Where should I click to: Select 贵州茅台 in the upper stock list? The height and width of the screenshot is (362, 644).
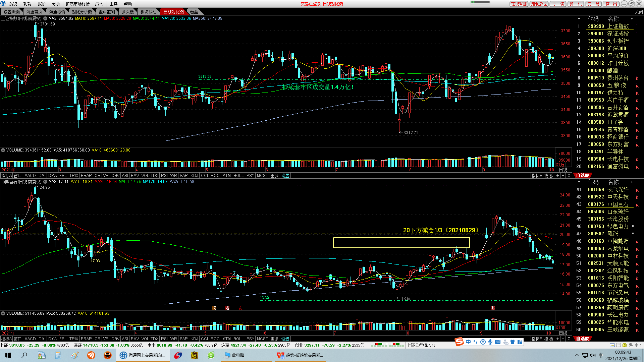618,78
